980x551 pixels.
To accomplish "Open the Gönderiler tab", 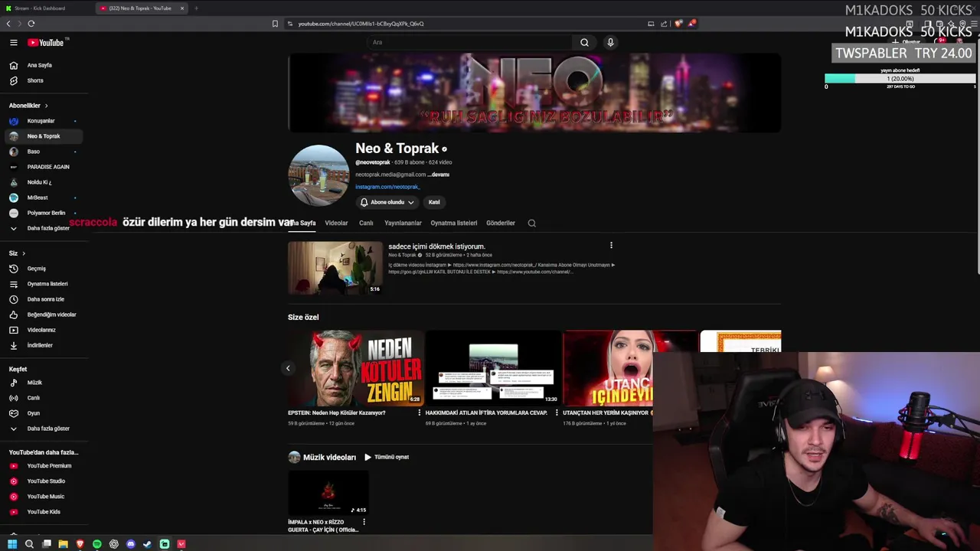I will pos(501,223).
